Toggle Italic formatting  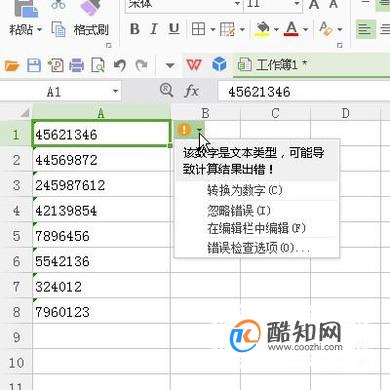point(154,29)
